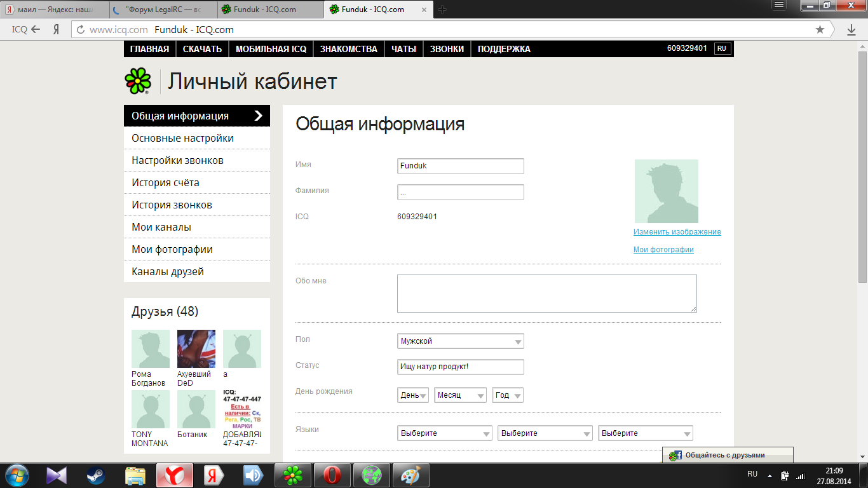
Task: Open friend Ахуевший DeD avatar
Action: [196, 349]
